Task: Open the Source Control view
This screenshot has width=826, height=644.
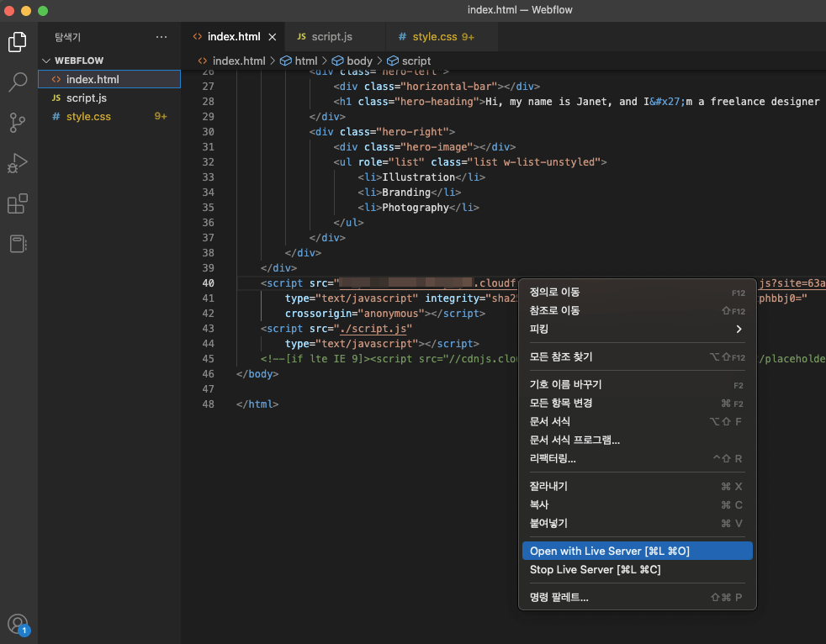Action: (x=18, y=123)
